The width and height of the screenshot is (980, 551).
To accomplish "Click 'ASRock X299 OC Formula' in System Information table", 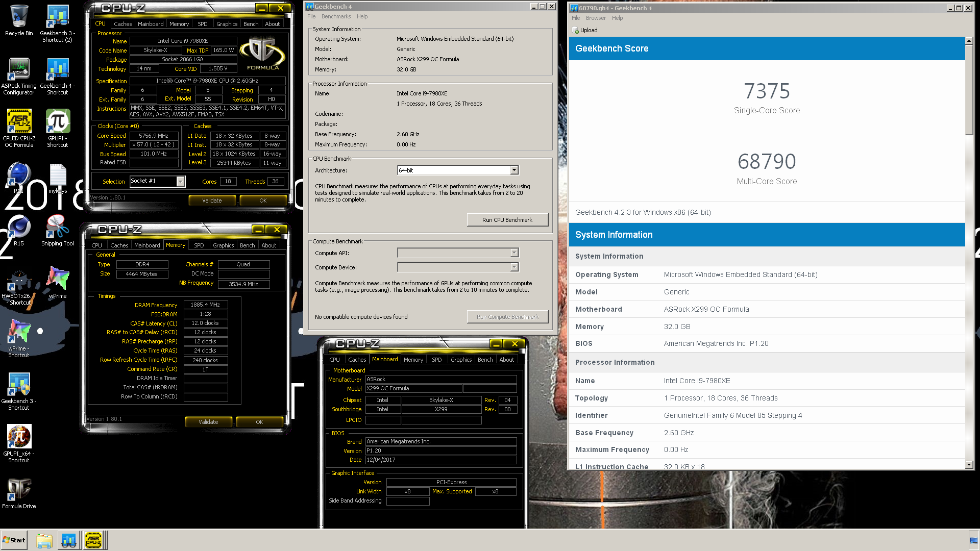I will [706, 309].
